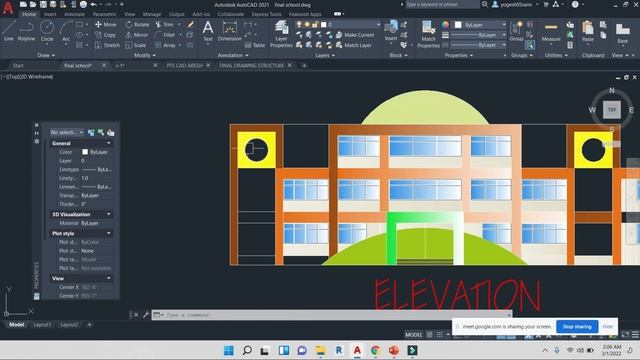Toggle PICKADD mode in Properties palette
Screen dimensions: 640x360
coord(91,132)
